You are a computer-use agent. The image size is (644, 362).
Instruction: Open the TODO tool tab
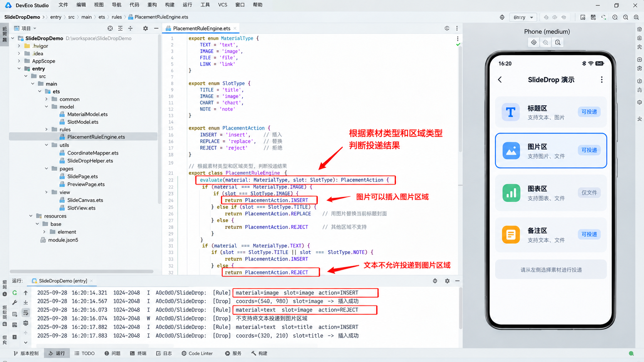coord(85,354)
